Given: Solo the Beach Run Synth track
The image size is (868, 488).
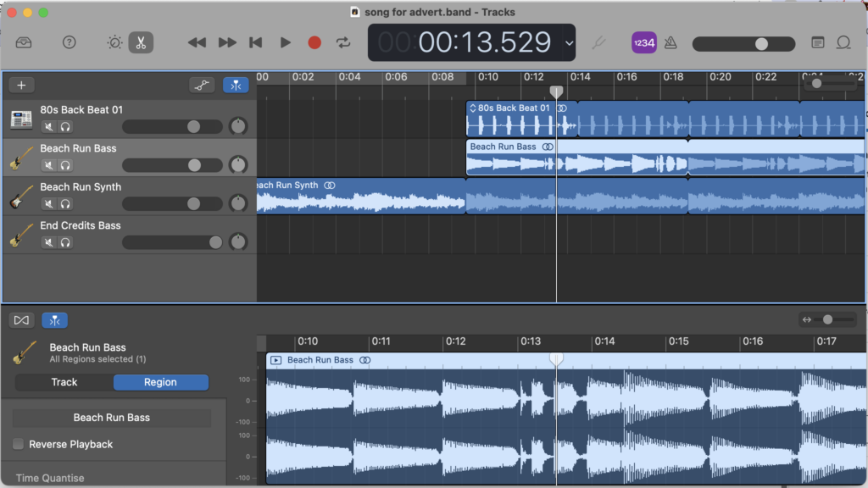Looking at the screenshot, I should coord(65,204).
